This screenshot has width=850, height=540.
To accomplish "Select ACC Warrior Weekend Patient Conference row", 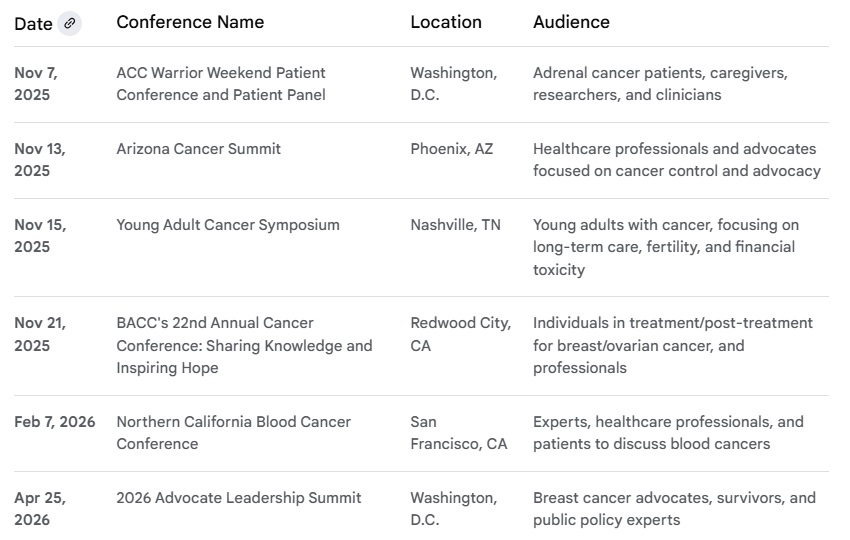I will click(221, 84).
